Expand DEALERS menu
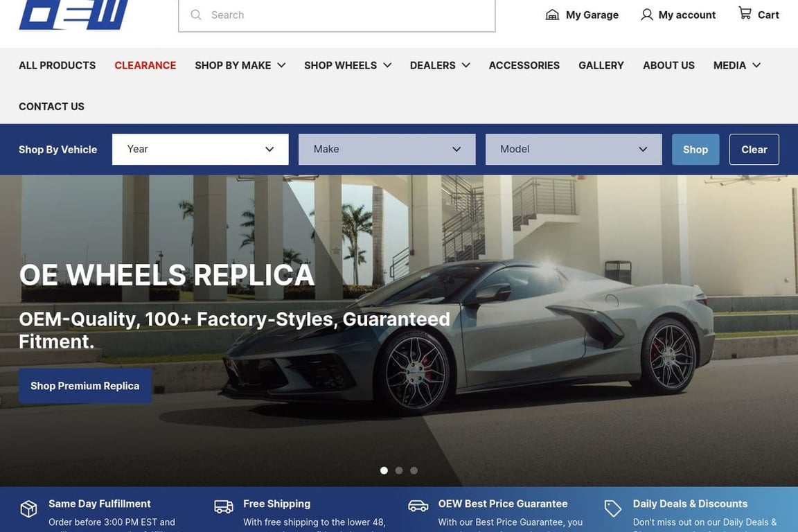 tap(440, 65)
